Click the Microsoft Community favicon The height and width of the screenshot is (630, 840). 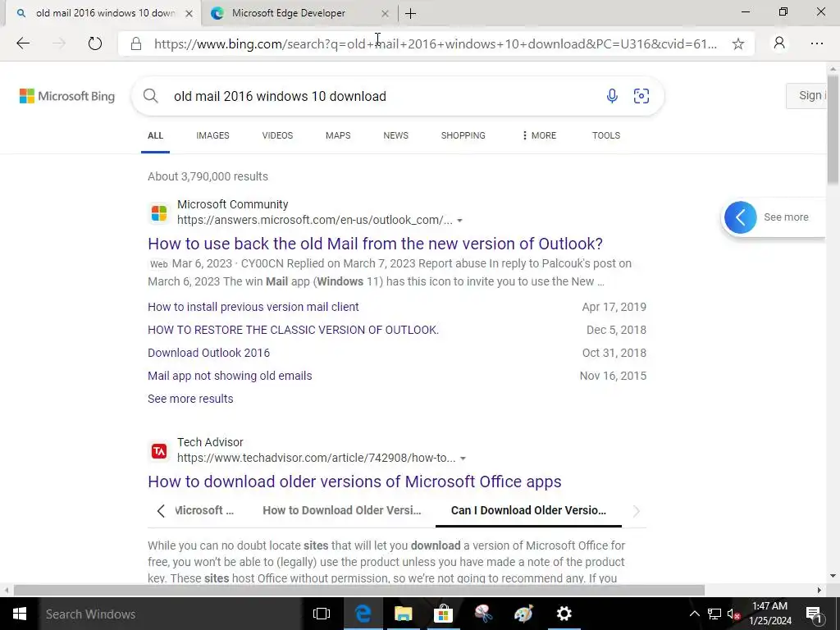(159, 212)
